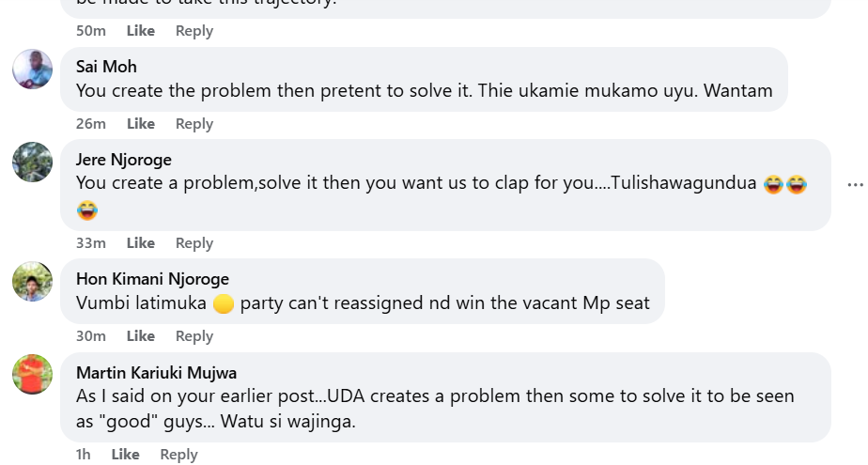Reply to Sai Moh's comment
The width and height of the screenshot is (868, 465).
[194, 124]
